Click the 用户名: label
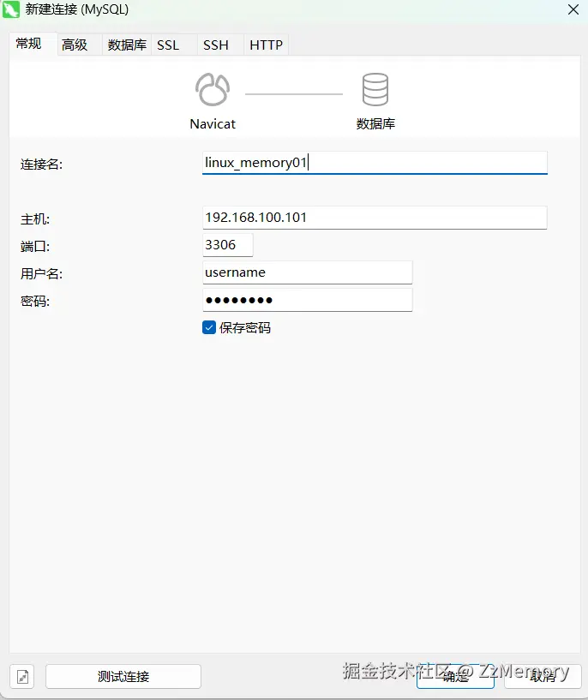Viewport: 588px width, 700px height. tap(41, 273)
